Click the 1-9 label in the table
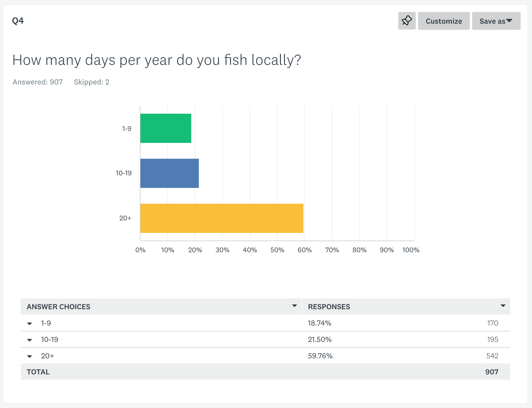532x408 pixels. 46,323
